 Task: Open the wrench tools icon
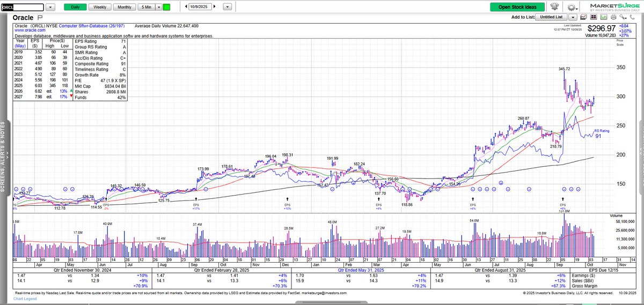pos(623,17)
